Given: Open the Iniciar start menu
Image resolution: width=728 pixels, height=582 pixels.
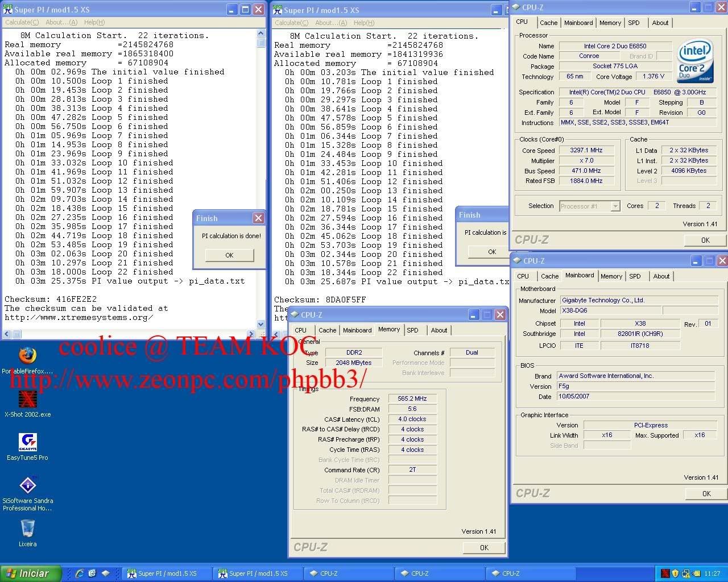Looking at the screenshot, I should [x=31, y=573].
